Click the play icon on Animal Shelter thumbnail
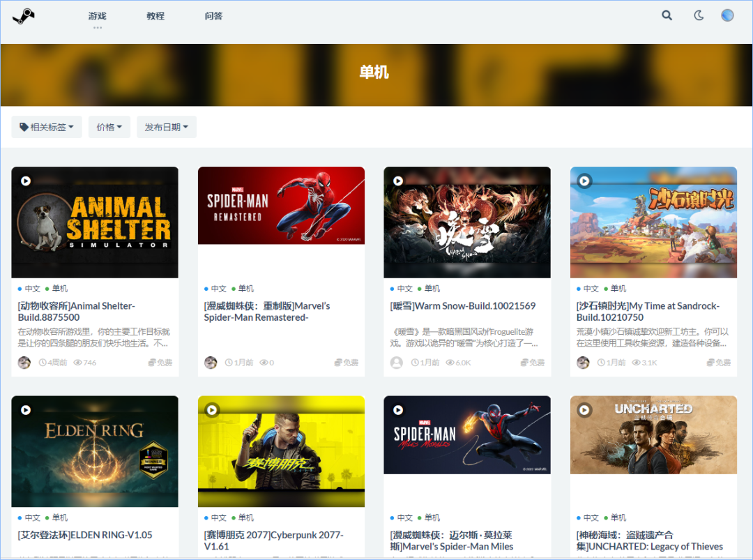The width and height of the screenshot is (753, 560). coord(26,181)
